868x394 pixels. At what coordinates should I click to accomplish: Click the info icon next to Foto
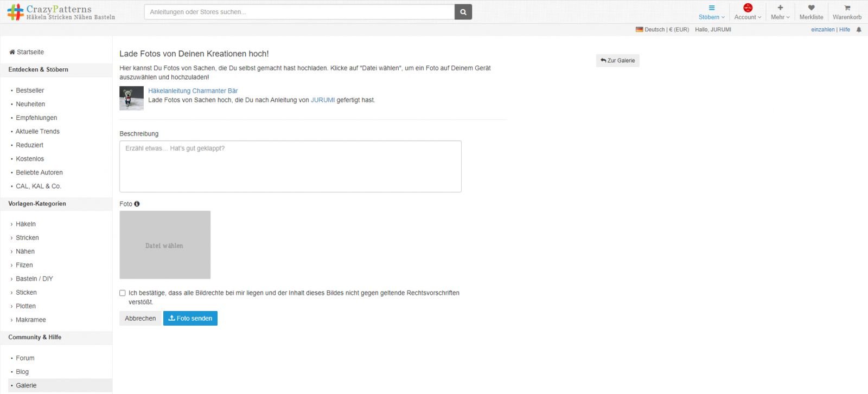[x=137, y=204]
